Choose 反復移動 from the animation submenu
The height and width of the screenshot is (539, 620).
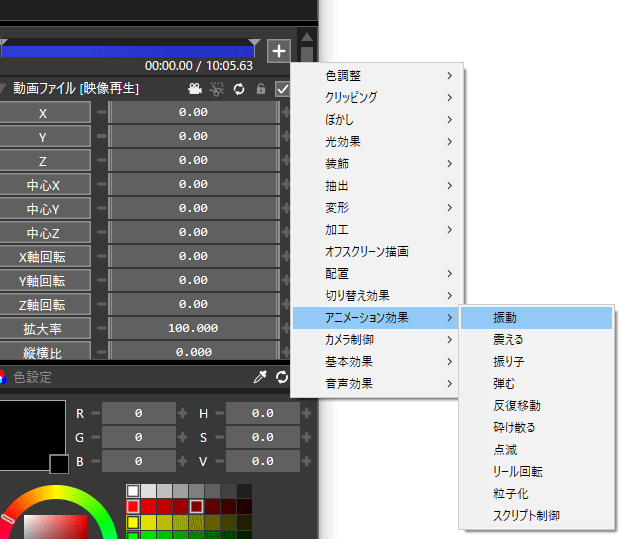pos(537,405)
